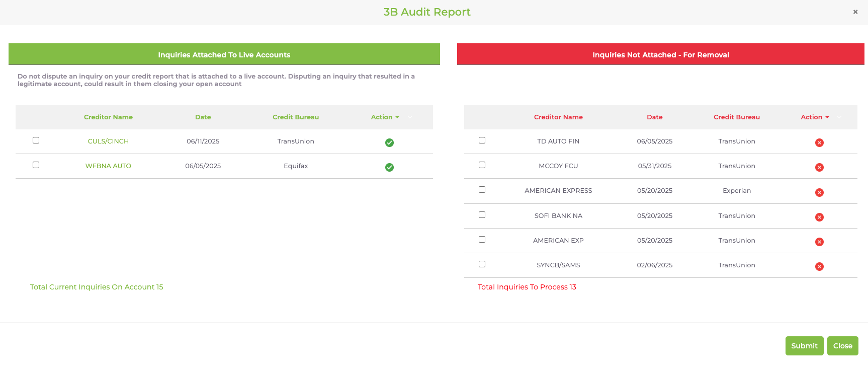Click red Creditor Name column header
868x368 pixels.
(558, 117)
